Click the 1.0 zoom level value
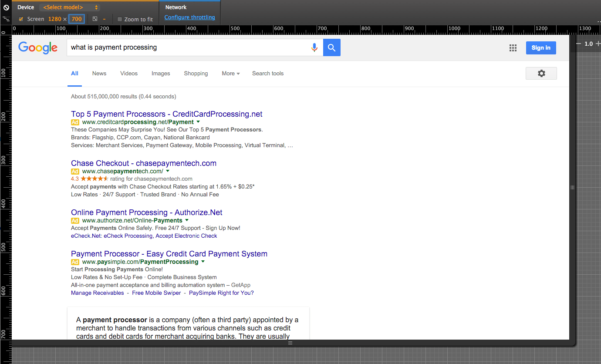Viewport: 601px width, 364px height. point(588,44)
